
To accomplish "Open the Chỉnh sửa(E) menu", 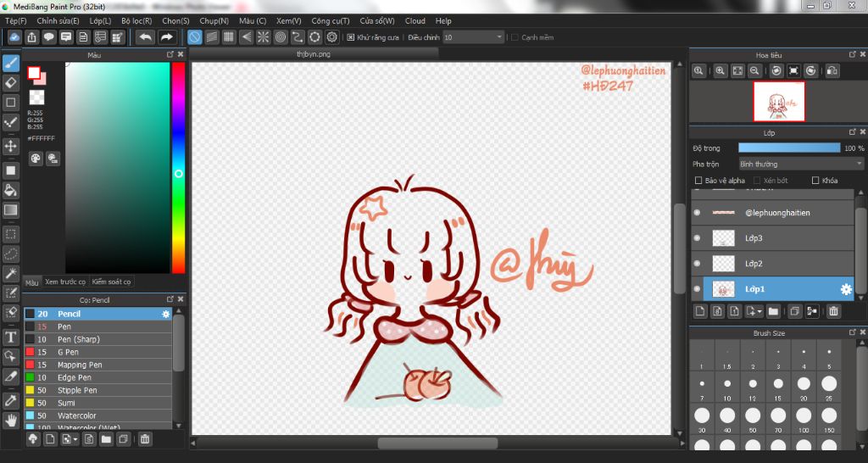I will (58, 21).
